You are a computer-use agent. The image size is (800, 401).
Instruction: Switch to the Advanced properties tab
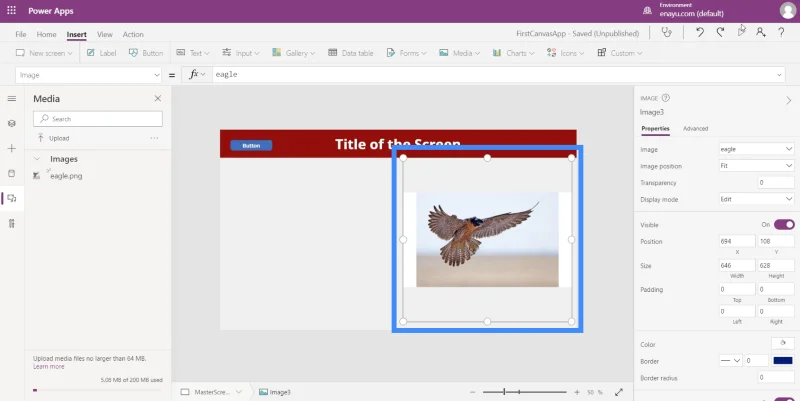pyautogui.click(x=695, y=129)
